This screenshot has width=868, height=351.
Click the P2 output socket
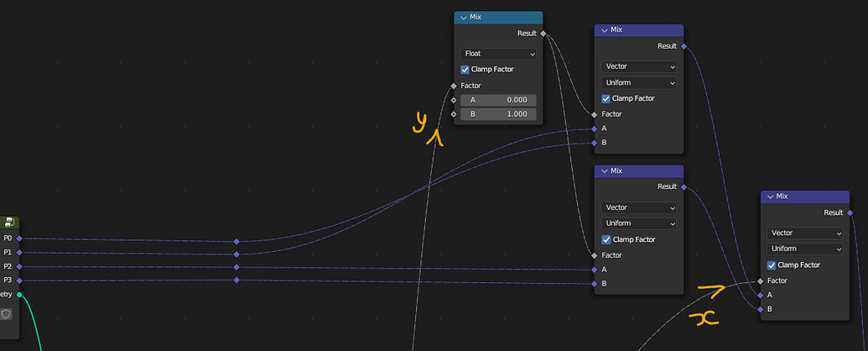tap(19, 266)
